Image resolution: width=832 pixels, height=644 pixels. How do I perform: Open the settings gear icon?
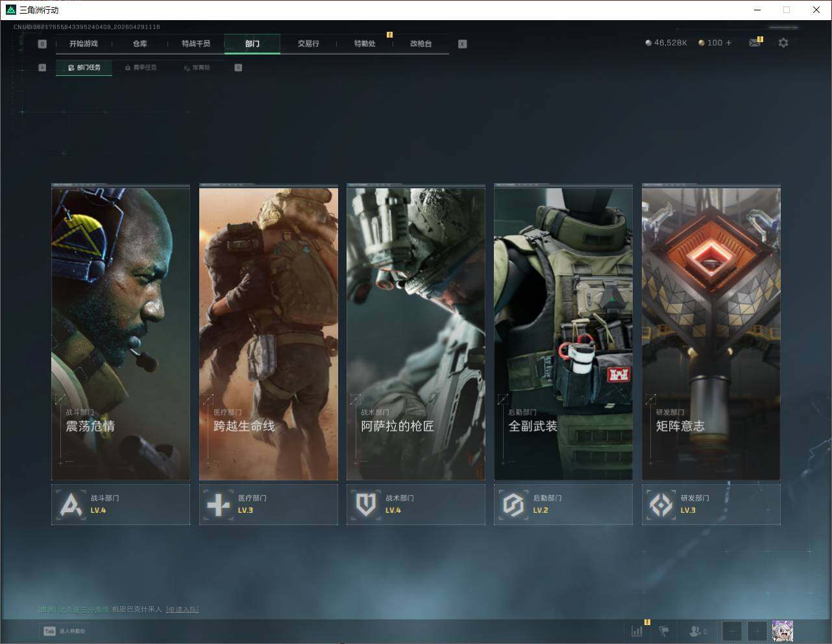tap(783, 43)
